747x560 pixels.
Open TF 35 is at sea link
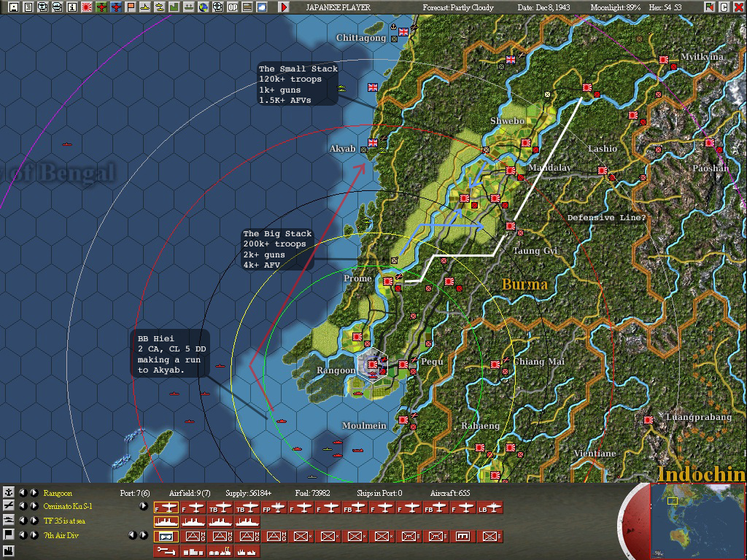pos(64,521)
